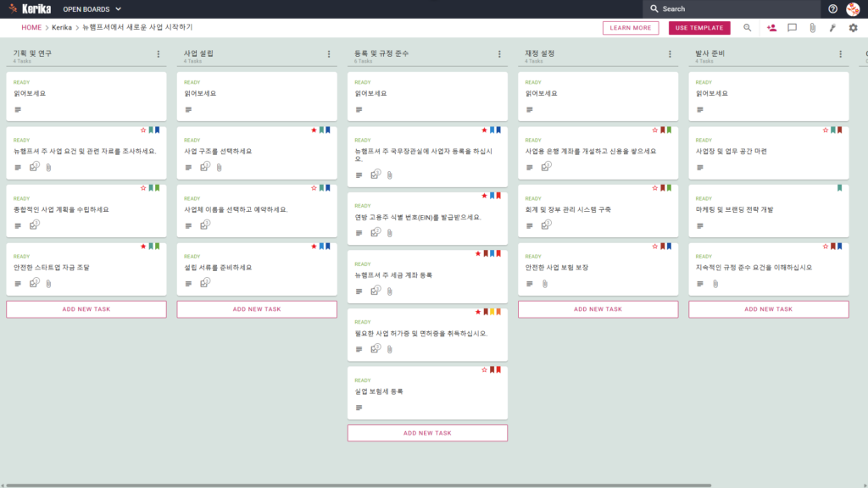Screen dimensions: 868x488
Task: Click checklist icon on 안전한 스타트업 자금 조달 card
Action: pyautogui.click(x=34, y=283)
